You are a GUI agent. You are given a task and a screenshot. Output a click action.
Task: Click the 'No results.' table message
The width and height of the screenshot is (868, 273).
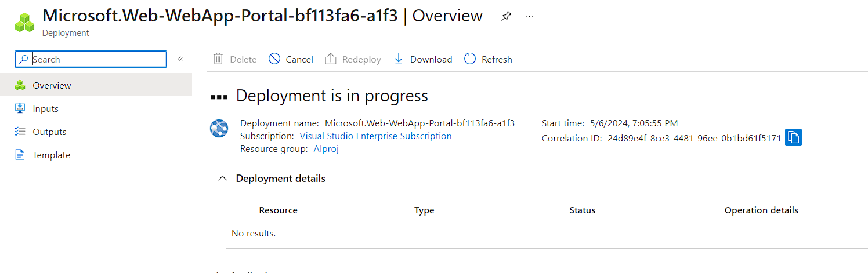click(254, 234)
